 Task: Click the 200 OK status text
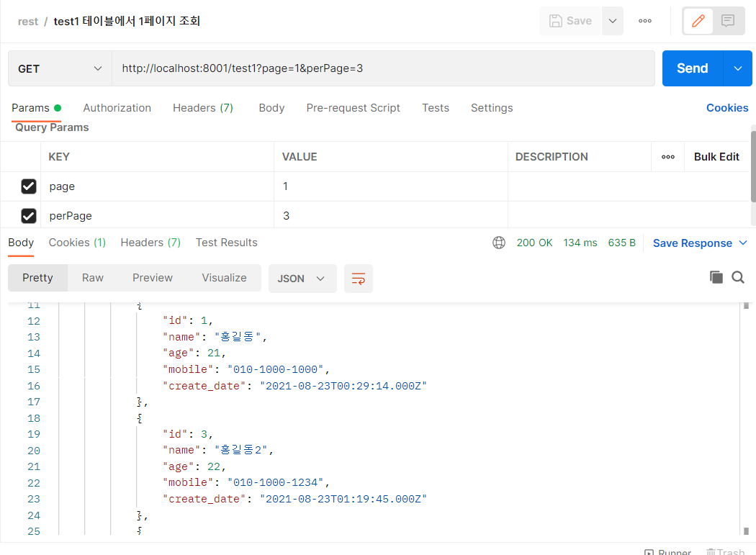pos(534,243)
